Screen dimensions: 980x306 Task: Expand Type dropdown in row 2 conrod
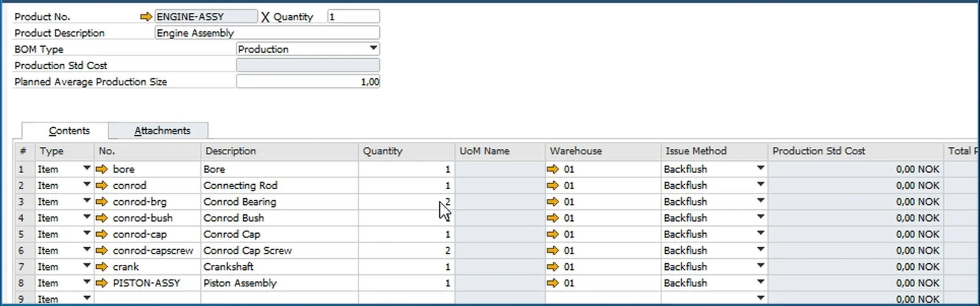(86, 185)
